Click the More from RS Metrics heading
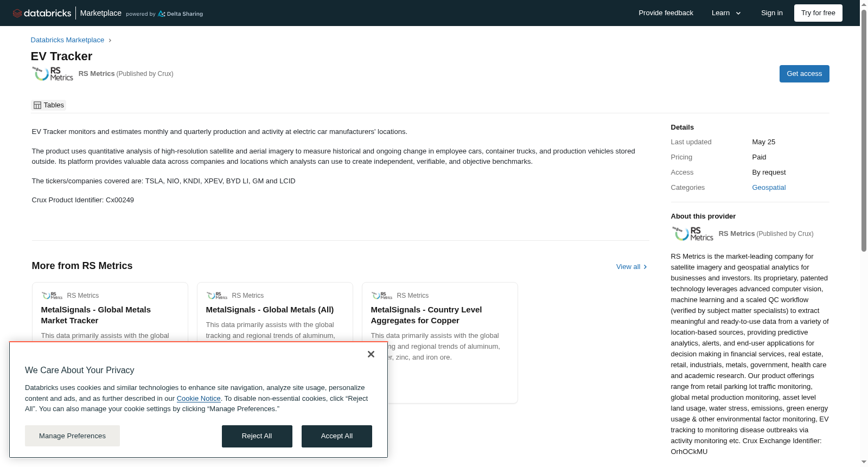868x467 pixels. point(82,266)
